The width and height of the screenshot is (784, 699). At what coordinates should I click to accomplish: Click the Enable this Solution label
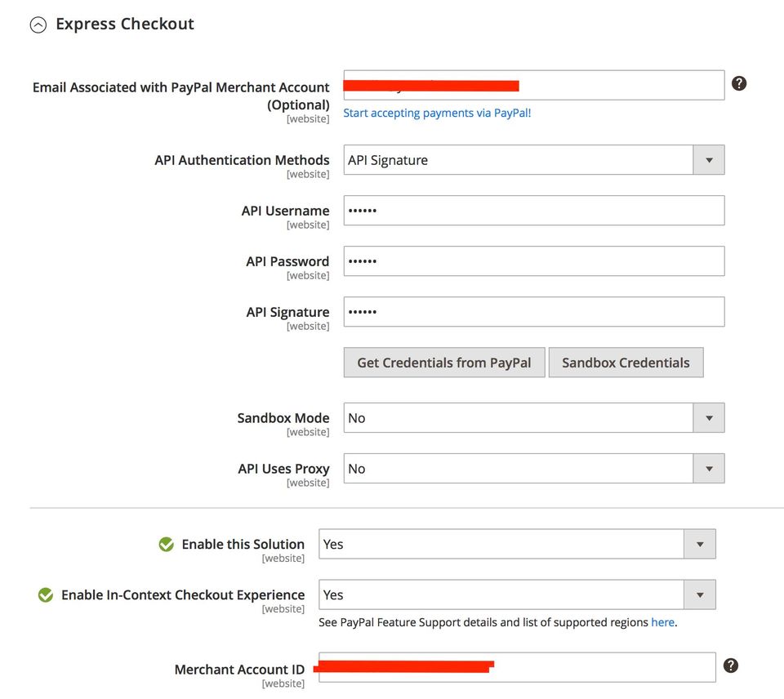[x=243, y=544]
